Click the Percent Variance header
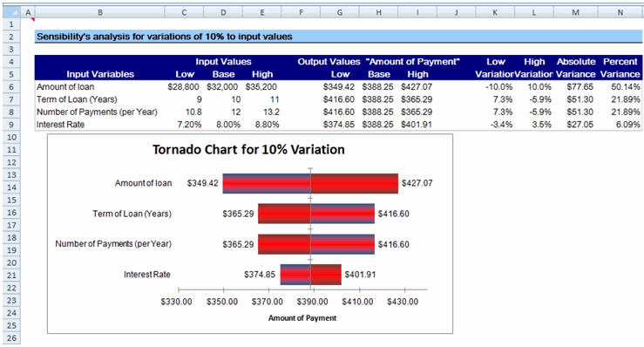 point(620,68)
